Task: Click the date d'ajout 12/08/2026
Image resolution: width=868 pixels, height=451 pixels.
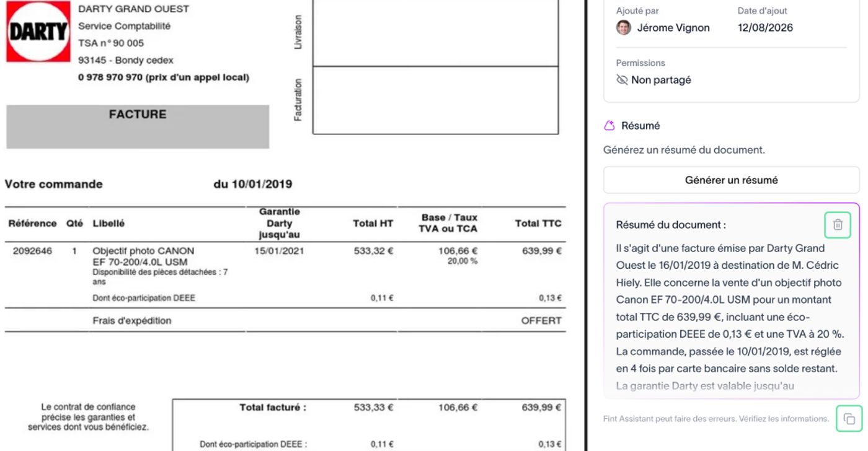Action: tap(765, 28)
